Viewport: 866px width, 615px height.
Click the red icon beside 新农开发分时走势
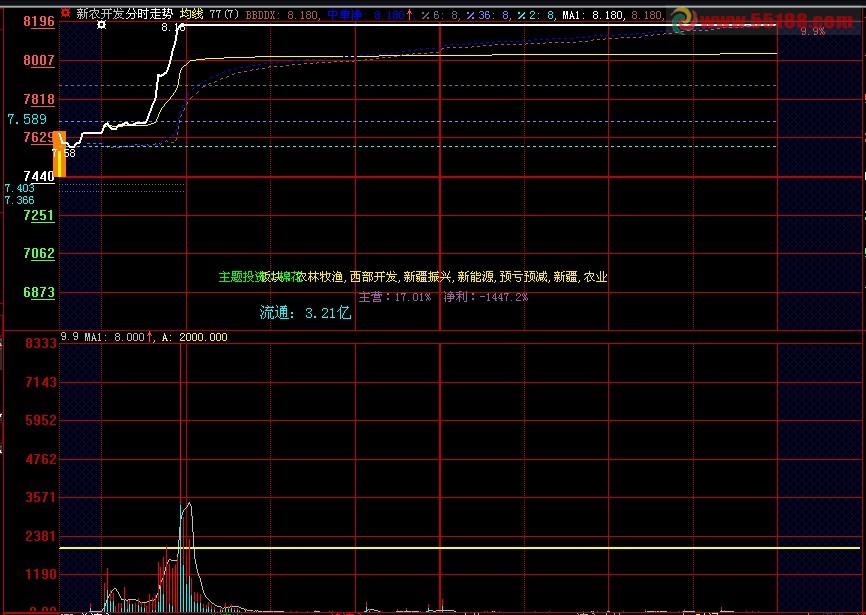[x=66, y=13]
